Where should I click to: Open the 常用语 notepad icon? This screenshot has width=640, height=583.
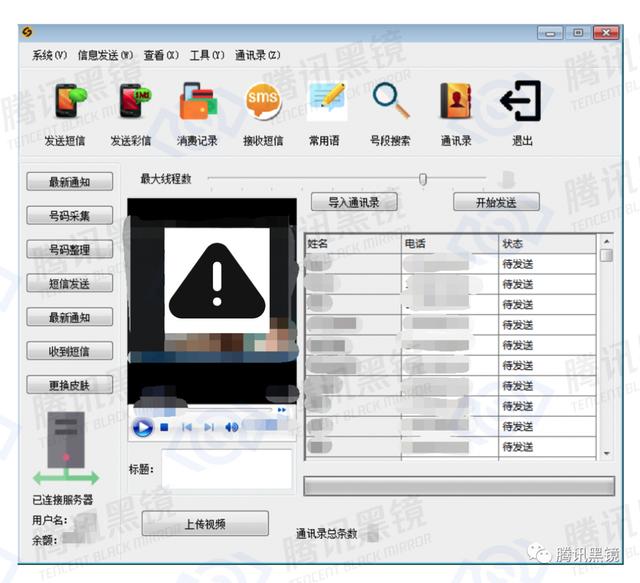[x=327, y=100]
